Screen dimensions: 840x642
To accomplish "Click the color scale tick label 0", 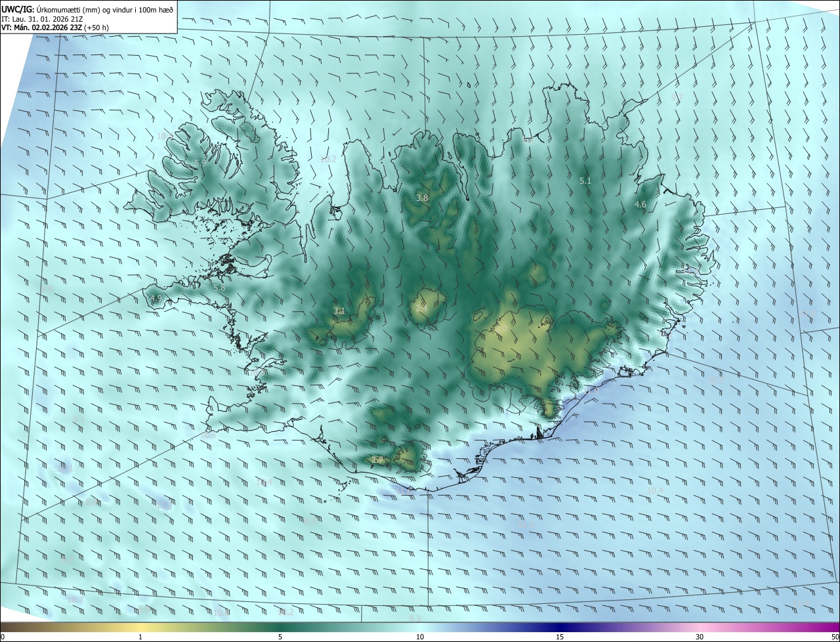I will tap(3, 637).
